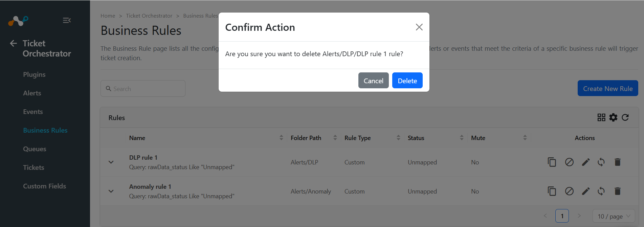
Task: Confirm deletion with the Delete button
Action: pos(407,81)
